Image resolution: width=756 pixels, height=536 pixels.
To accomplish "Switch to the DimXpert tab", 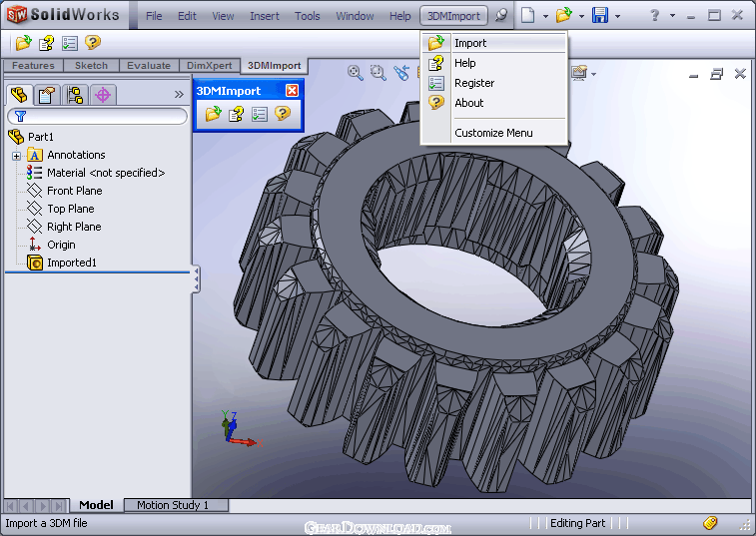I will [210, 66].
